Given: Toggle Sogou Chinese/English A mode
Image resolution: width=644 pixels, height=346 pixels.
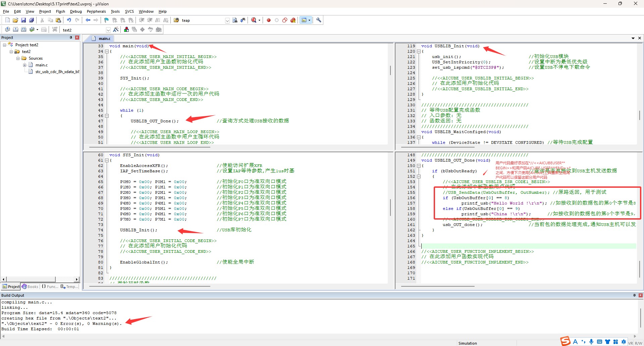Looking at the screenshot, I should coord(575,342).
